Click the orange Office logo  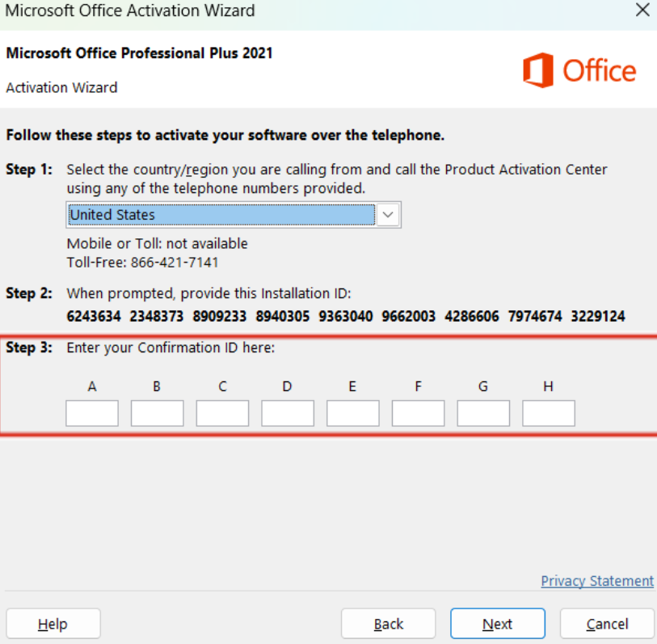[x=579, y=70]
